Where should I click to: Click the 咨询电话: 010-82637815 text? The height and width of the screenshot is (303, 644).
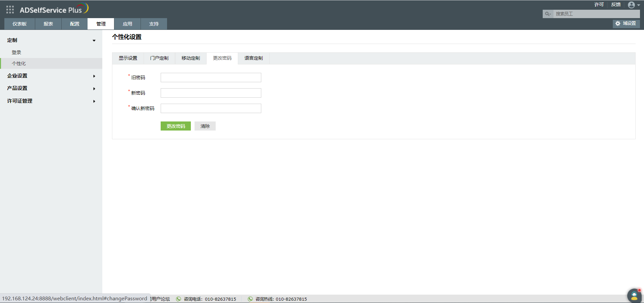coord(210,299)
